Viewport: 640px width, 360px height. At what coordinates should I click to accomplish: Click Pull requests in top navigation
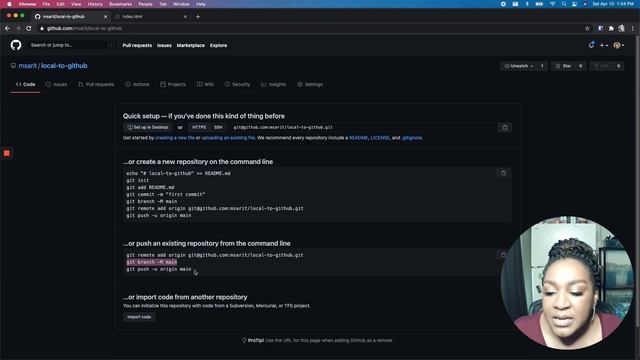(137, 45)
